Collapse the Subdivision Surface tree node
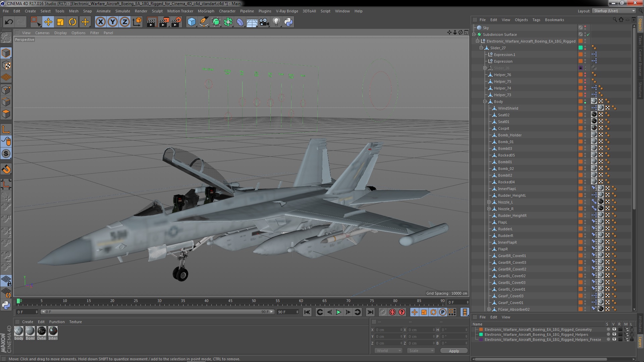Image resolution: width=644 pixels, height=362 pixels. pyautogui.click(x=474, y=35)
